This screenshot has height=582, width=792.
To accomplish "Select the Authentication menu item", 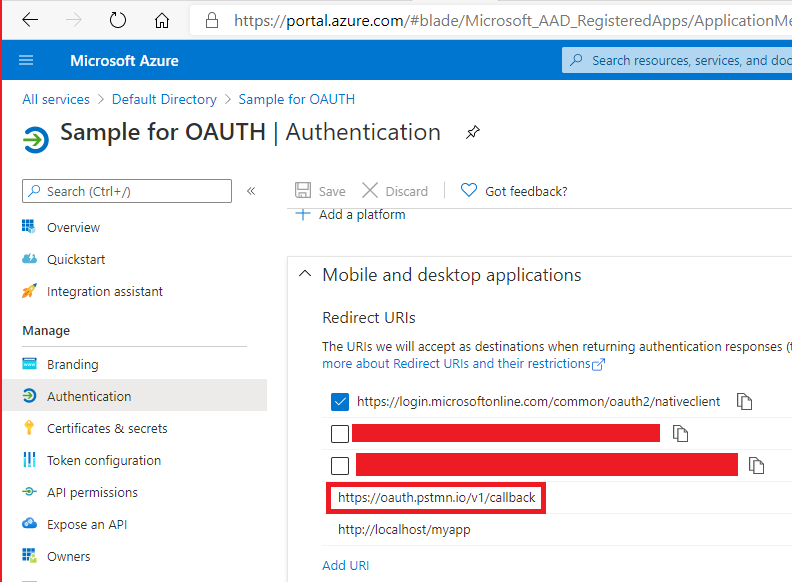I will [135, 396].
